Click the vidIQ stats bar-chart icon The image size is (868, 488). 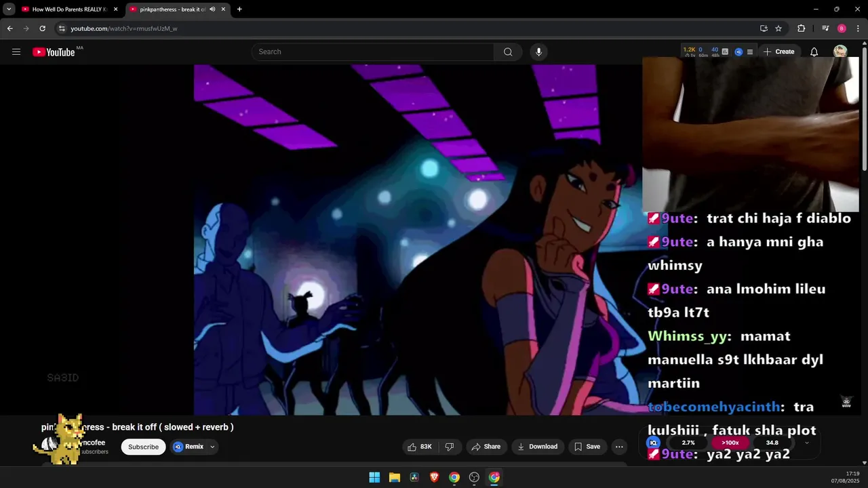725,52
